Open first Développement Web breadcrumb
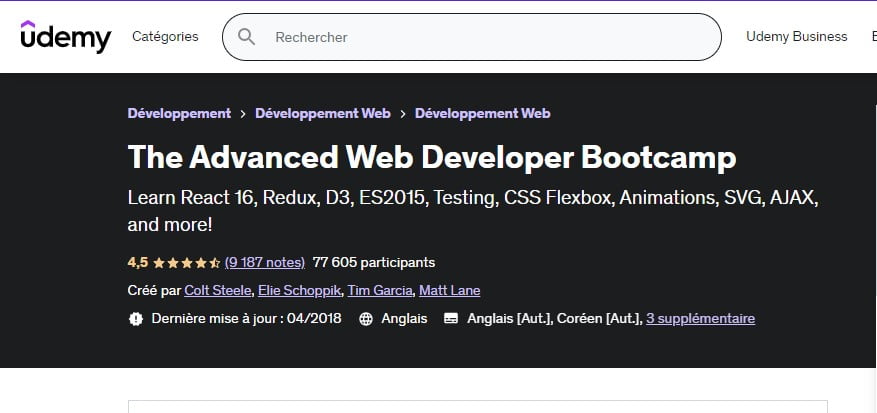Image resolution: width=877 pixels, height=413 pixels. point(323,113)
